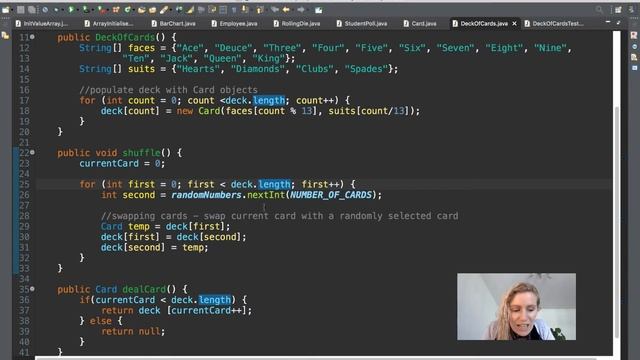The height and width of the screenshot is (360, 640).
Task: Click the '//populate deck with Card objects' comment
Action: [x=169, y=90]
